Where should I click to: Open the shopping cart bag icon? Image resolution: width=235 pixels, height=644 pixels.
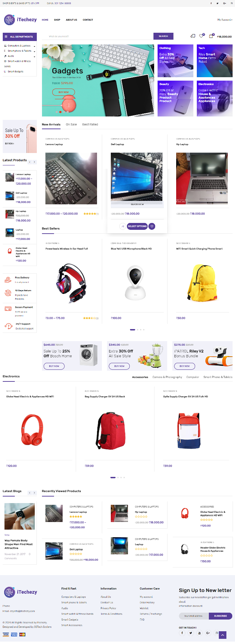[x=211, y=36]
